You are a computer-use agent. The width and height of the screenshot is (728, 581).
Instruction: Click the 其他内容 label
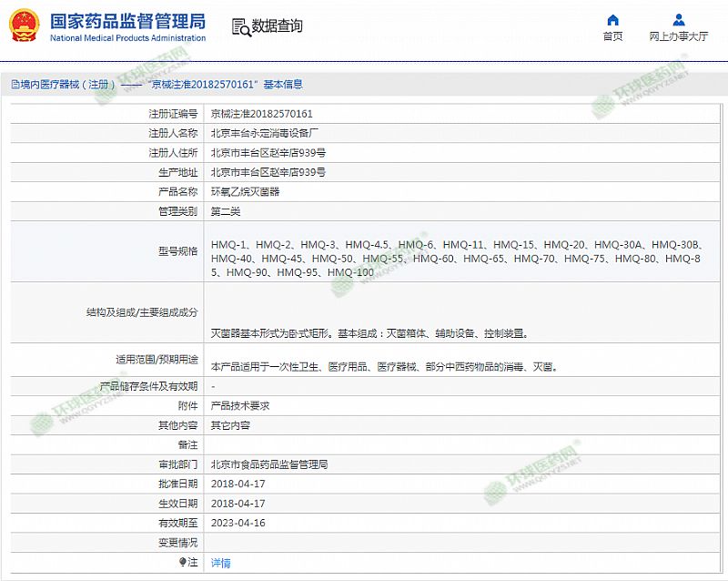(178, 425)
